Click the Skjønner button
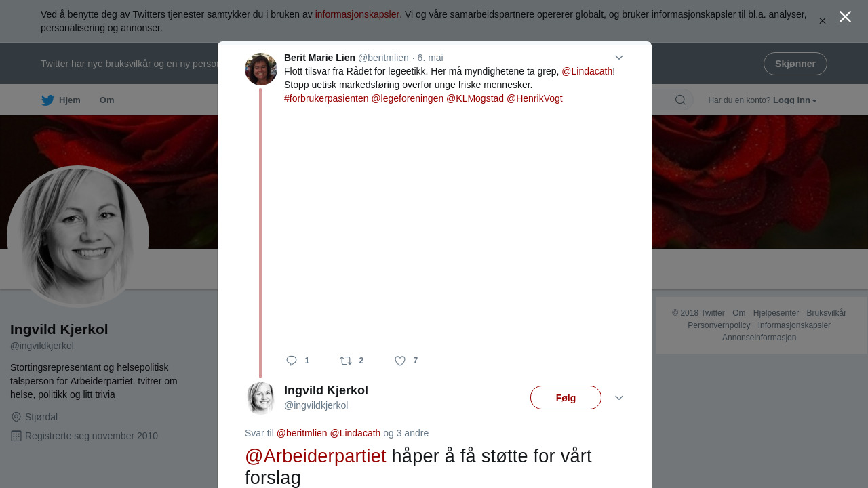The width and height of the screenshot is (868, 488). 795,64
